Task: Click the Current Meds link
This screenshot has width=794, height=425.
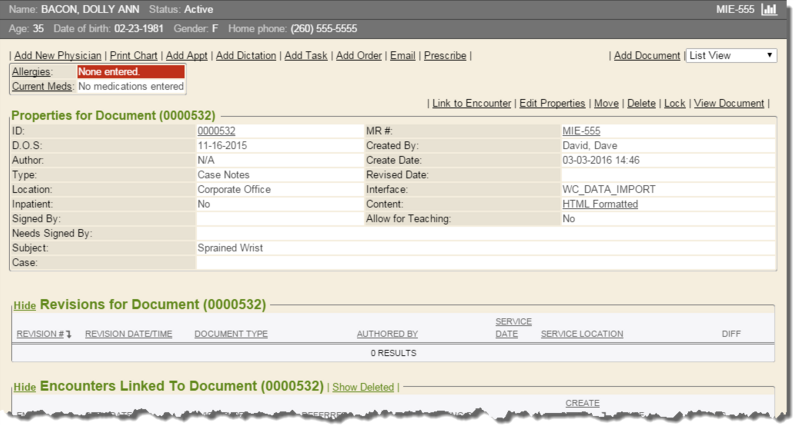Action: click(x=41, y=87)
